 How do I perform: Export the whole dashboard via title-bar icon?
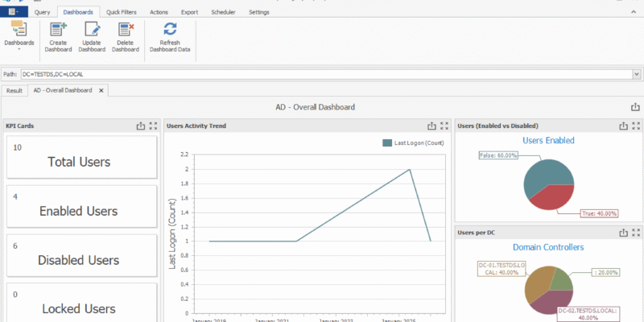(635, 107)
